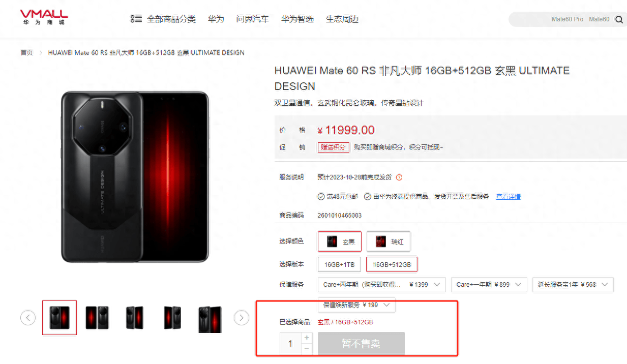Decrease quantity with the minus button
The height and width of the screenshot is (364, 627).
[x=307, y=349]
